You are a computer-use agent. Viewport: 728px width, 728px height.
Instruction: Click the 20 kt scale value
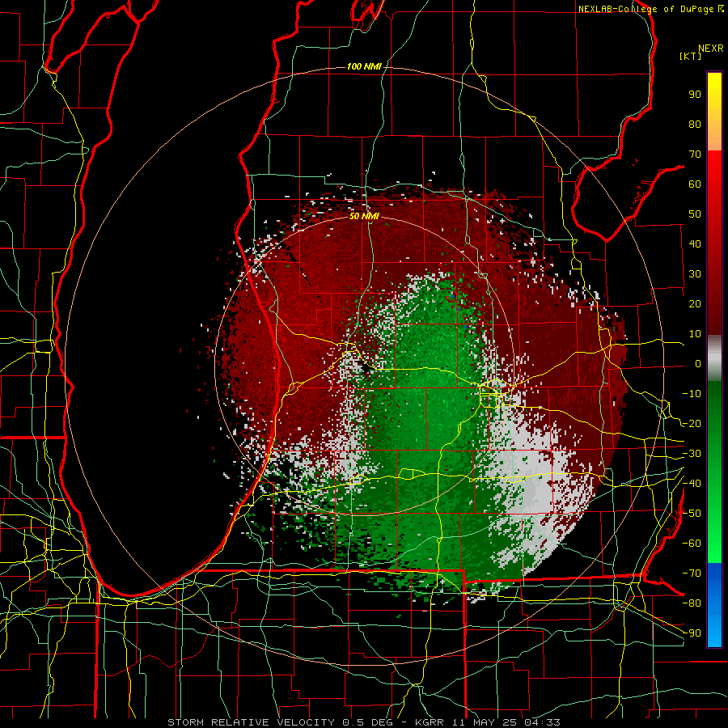695,303
